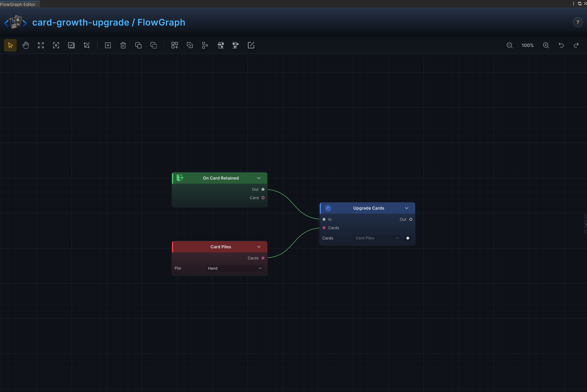Viewport: 587px width, 392px height.
Task: Select the On Card Retained node title
Action: [221, 178]
